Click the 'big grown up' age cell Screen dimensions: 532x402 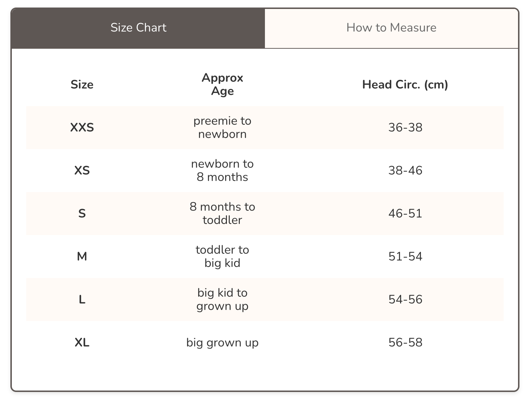tap(222, 343)
